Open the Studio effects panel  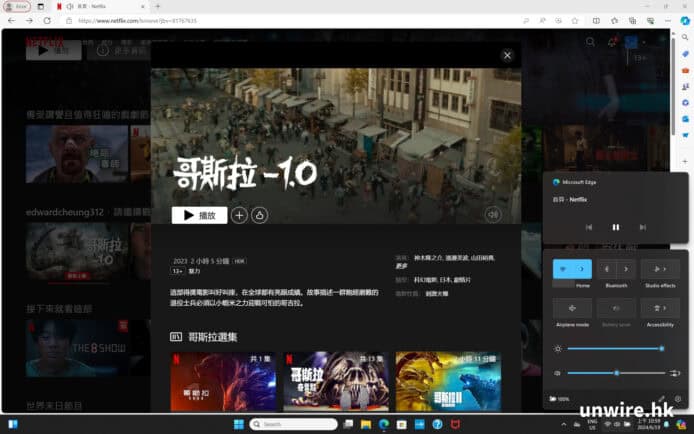660,269
